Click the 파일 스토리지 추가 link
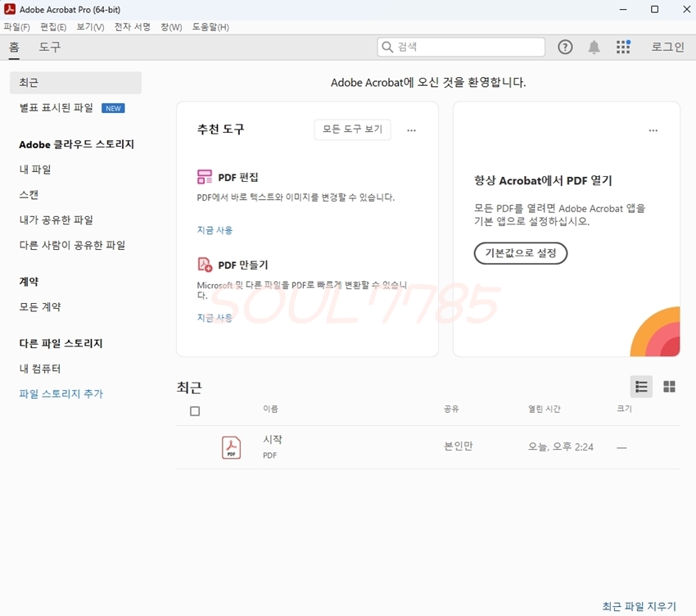 coord(61,394)
